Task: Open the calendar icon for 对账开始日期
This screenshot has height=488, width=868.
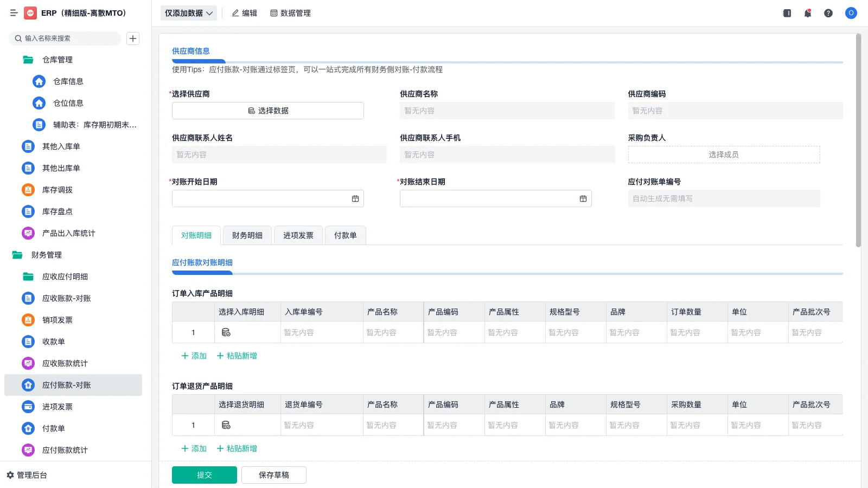Action: 355,198
